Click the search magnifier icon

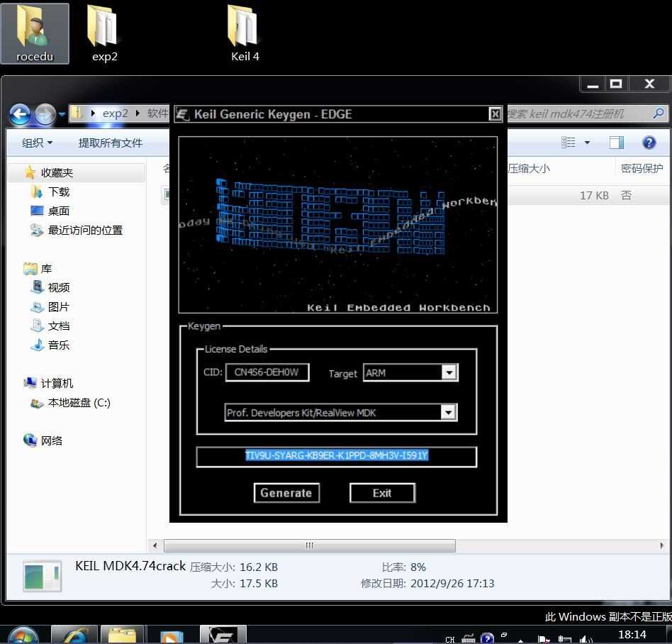click(659, 113)
